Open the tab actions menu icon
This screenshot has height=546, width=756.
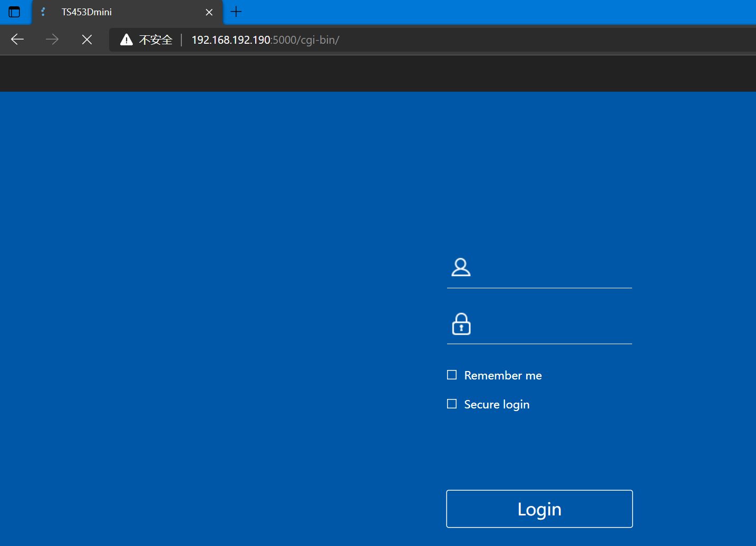pyautogui.click(x=14, y=12)
